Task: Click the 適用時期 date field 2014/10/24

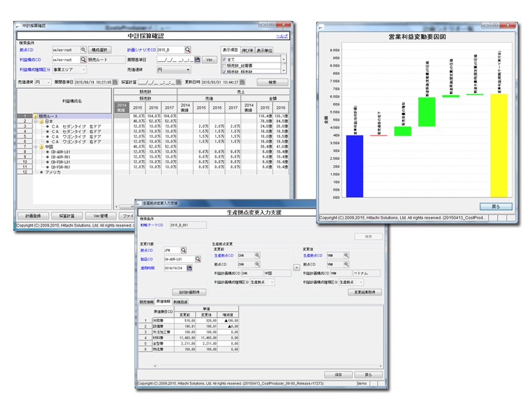Action: [175, 268]
